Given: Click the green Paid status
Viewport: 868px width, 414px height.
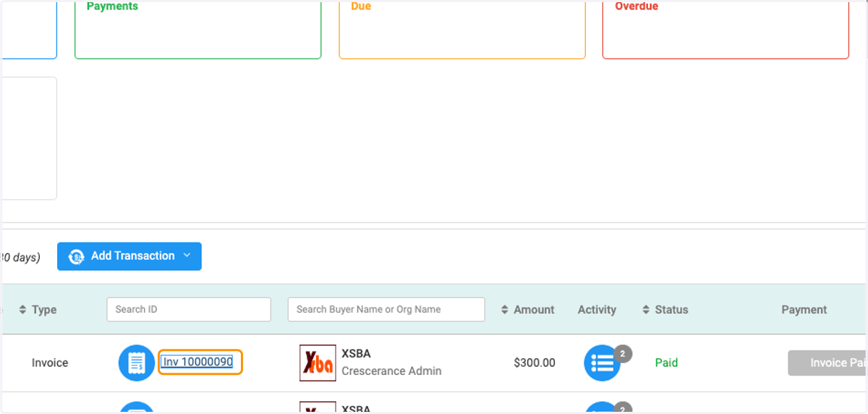Looking at the screenshot, I should tap(666, 363).
